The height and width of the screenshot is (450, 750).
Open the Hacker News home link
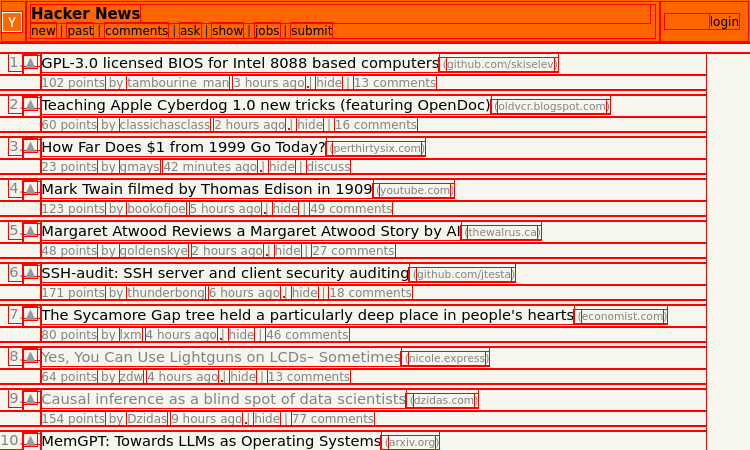(86, 13)
